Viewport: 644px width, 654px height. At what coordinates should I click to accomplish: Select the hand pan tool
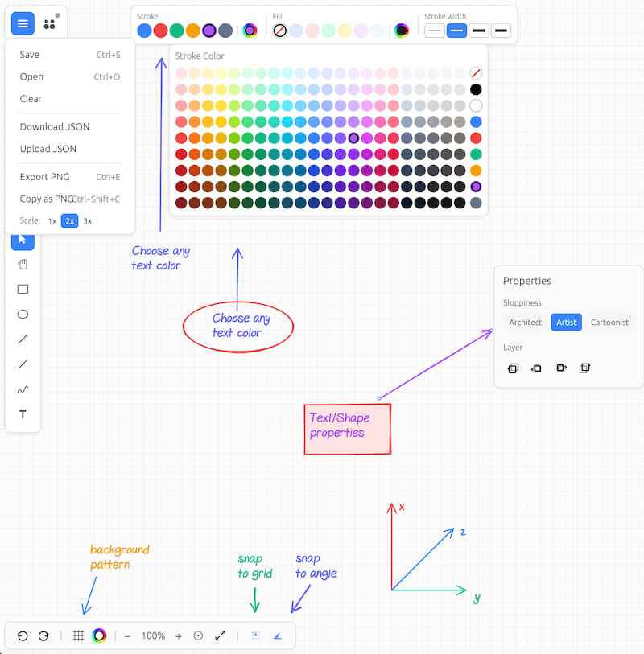coord(23,264)
